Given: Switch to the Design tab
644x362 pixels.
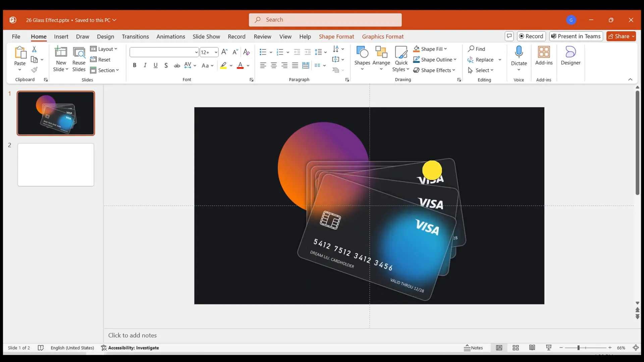Looking at the screenshot, I should [105, 37].
